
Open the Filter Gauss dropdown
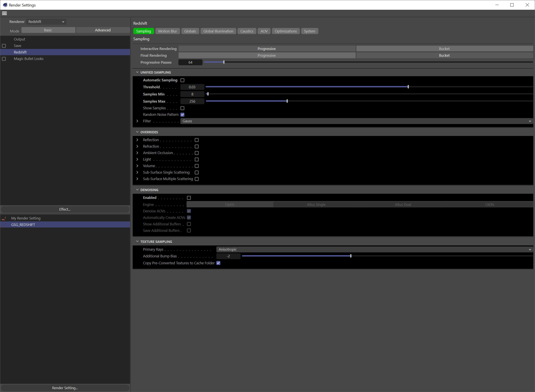coord(357,121)
